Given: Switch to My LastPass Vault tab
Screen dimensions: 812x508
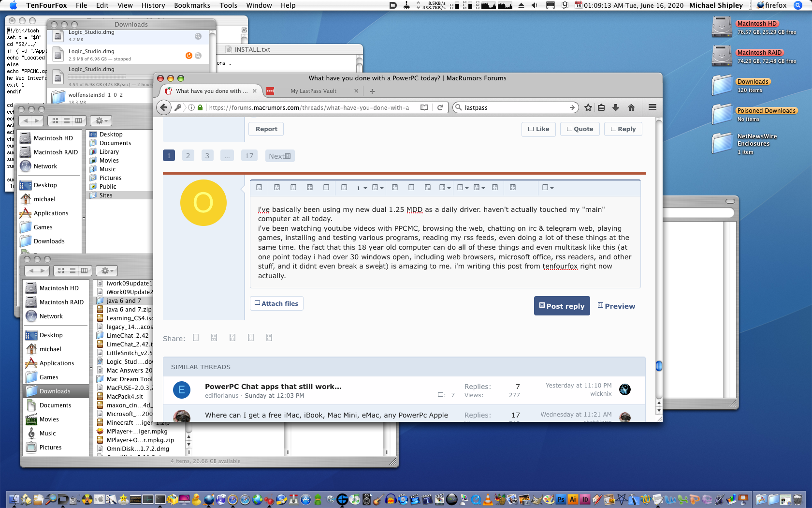Looking at the screenshot, I should coord(313,91).
